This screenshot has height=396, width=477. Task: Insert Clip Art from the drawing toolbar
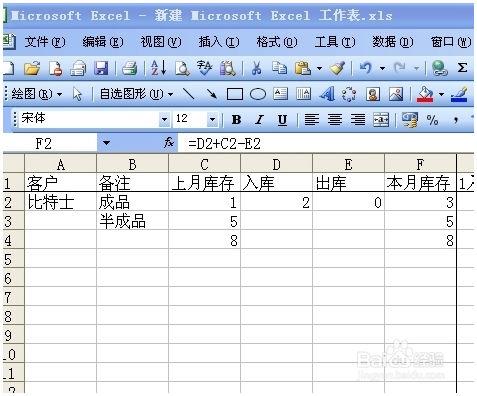[x=373, y=94]
